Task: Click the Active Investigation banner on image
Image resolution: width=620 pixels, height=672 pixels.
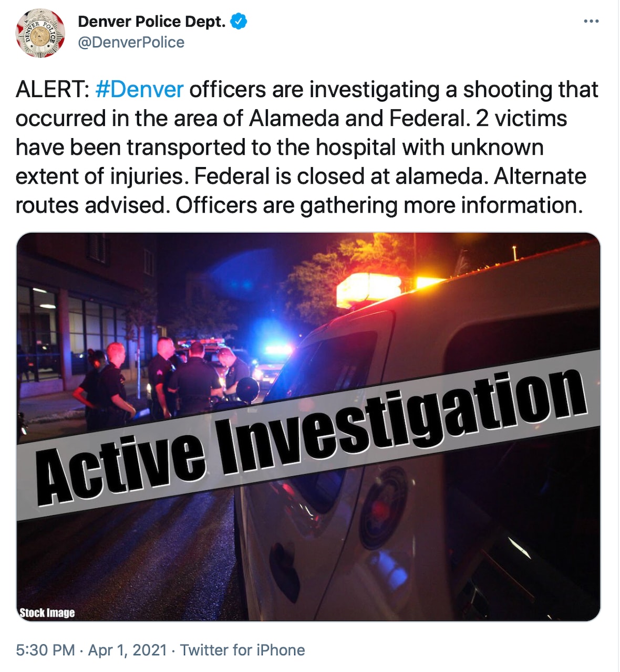Action: [x=310, y=436]
